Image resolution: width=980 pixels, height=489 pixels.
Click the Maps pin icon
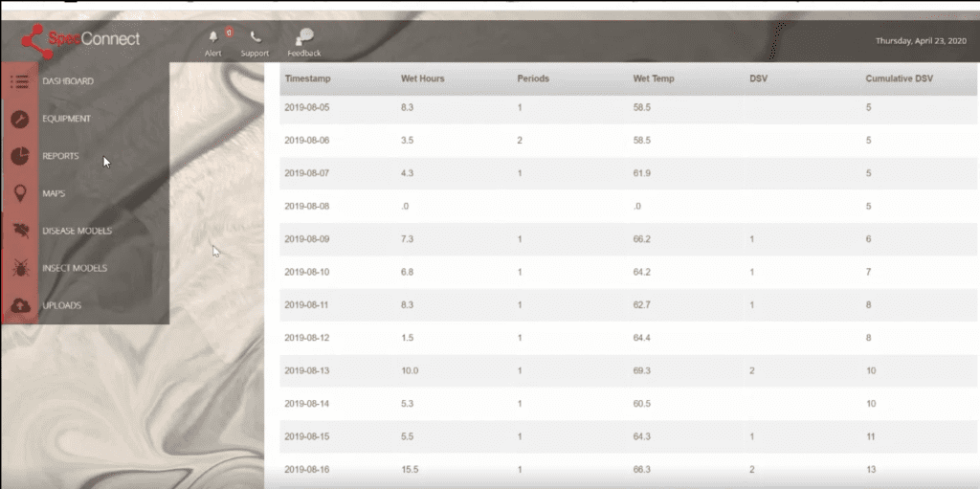(x=20, y=193)
